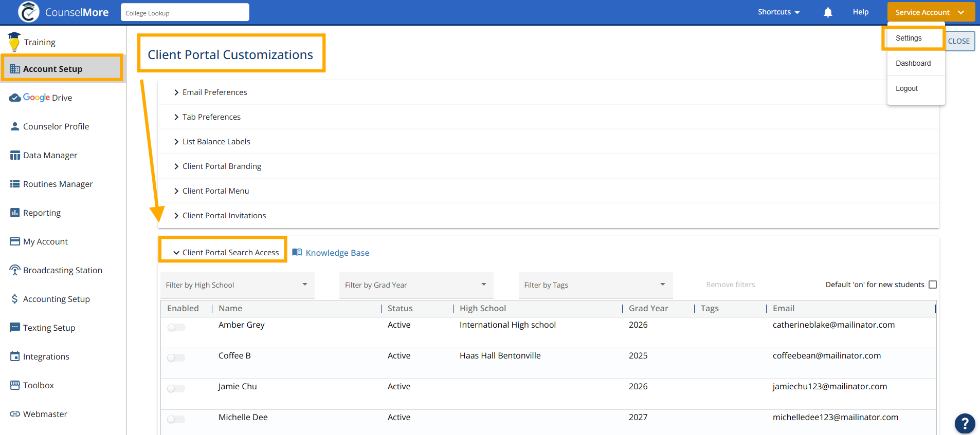Click the My Account card icon
980x435 pixels.
15,241
